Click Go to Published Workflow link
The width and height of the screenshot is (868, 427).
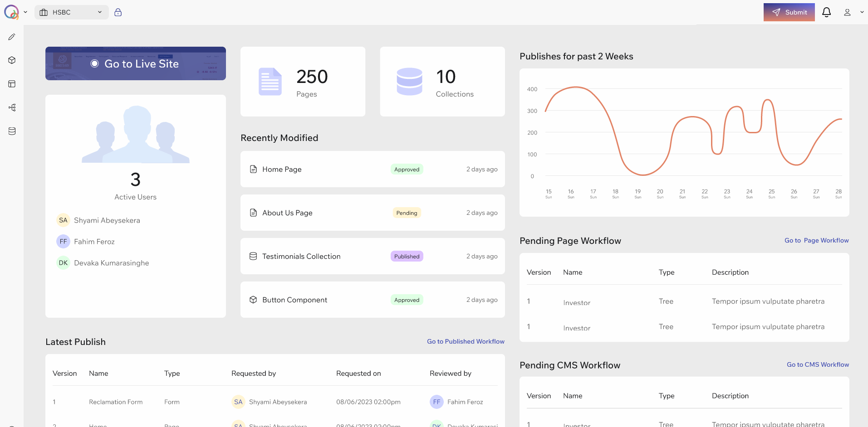(x=466, y=341)
